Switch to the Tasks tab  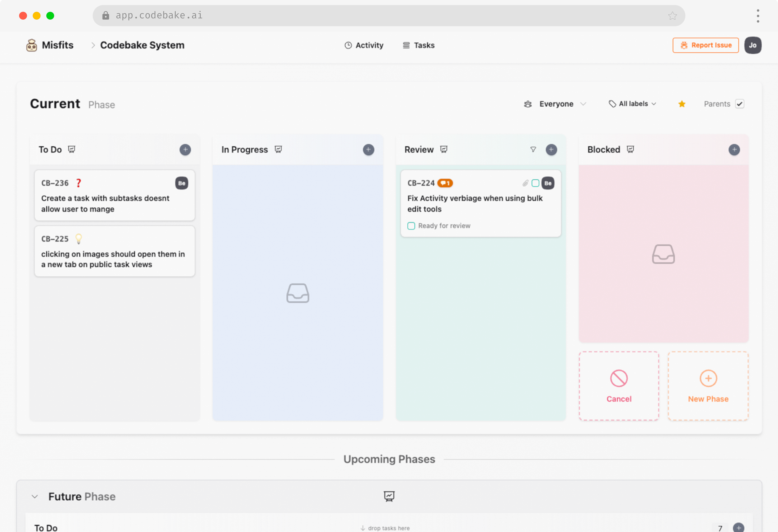(x=418, y=45)
